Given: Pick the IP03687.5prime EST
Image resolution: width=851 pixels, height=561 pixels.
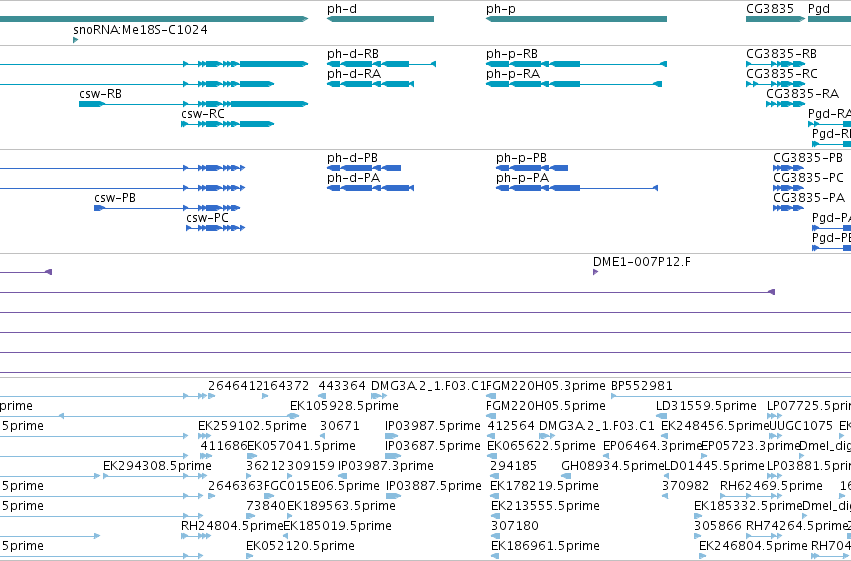Looking at the screenshot, I should (x=433, y=446).
